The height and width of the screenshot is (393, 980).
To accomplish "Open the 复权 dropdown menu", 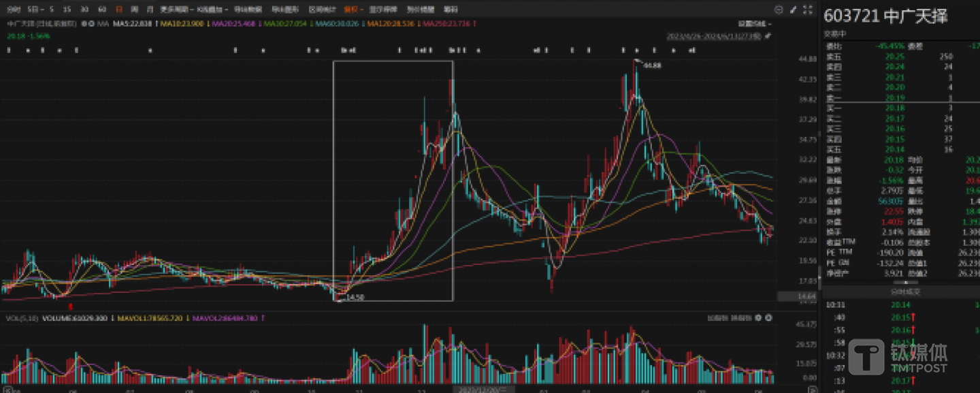I will click(352, 10).
